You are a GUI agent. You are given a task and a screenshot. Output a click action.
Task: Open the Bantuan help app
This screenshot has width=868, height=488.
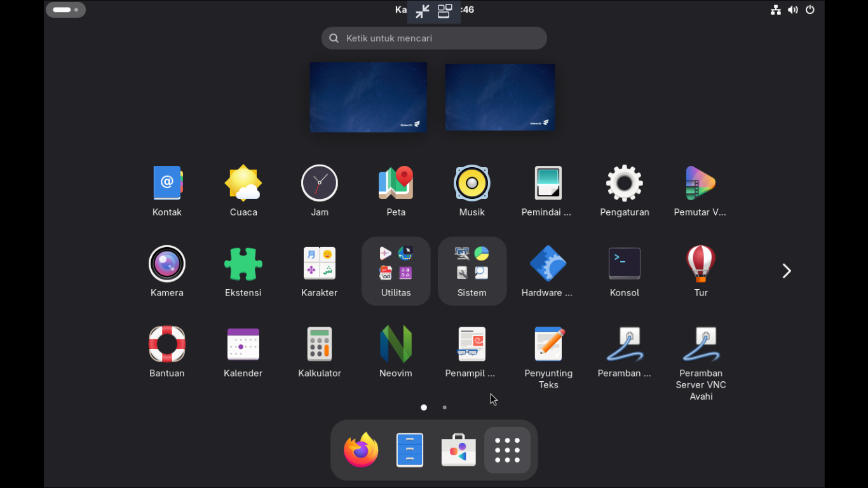167,352
